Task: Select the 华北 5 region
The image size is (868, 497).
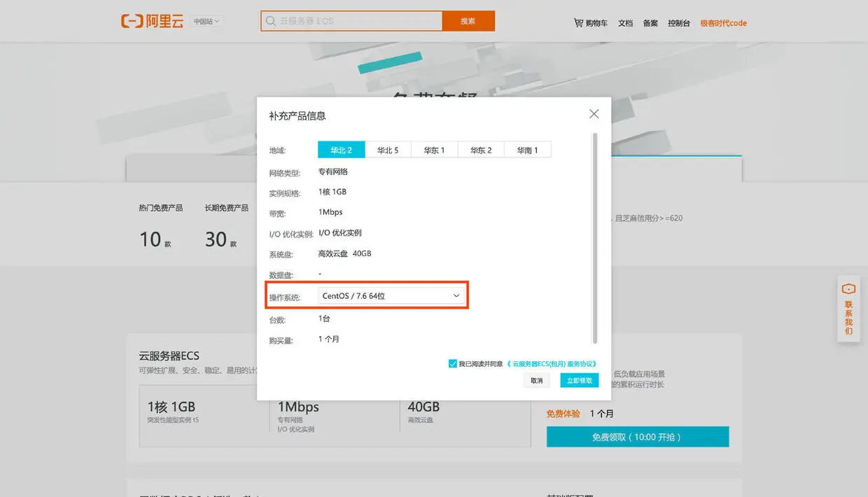Action: click(388, 150)
